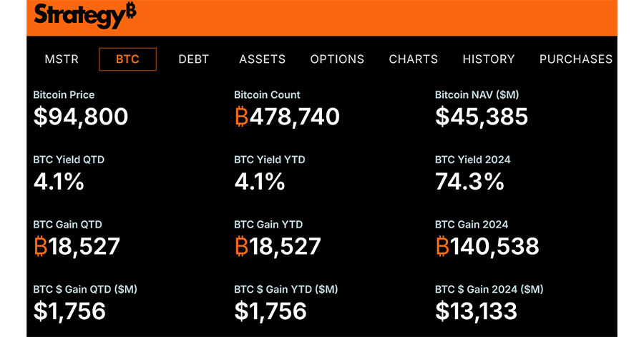Click the Strategy logo in the header
The height and width of the screenshot is (337, 644).
[x=85, y=16]
